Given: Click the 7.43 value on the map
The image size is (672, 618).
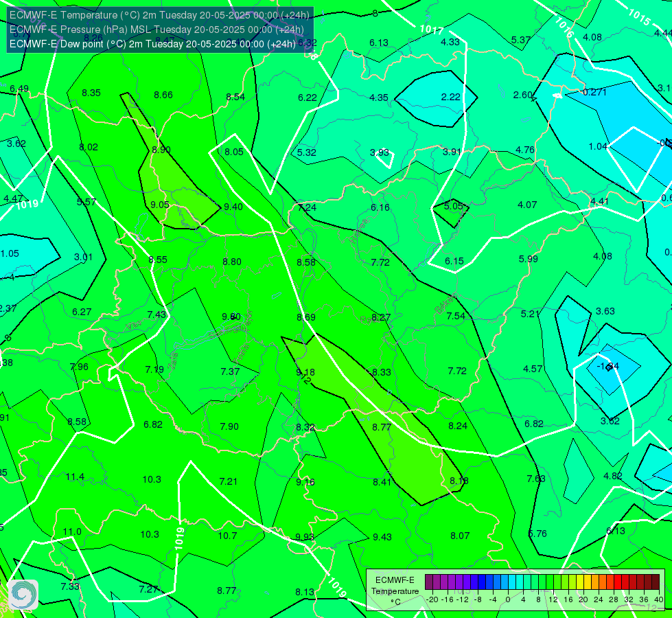Looking at the screenshot, I should coord(157,314).
